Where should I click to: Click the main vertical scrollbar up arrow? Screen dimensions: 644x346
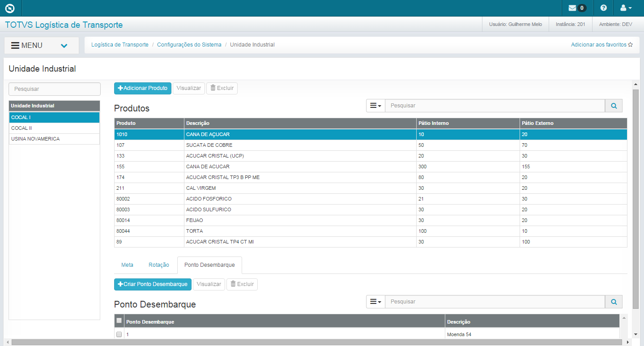(x=635, y=84)
